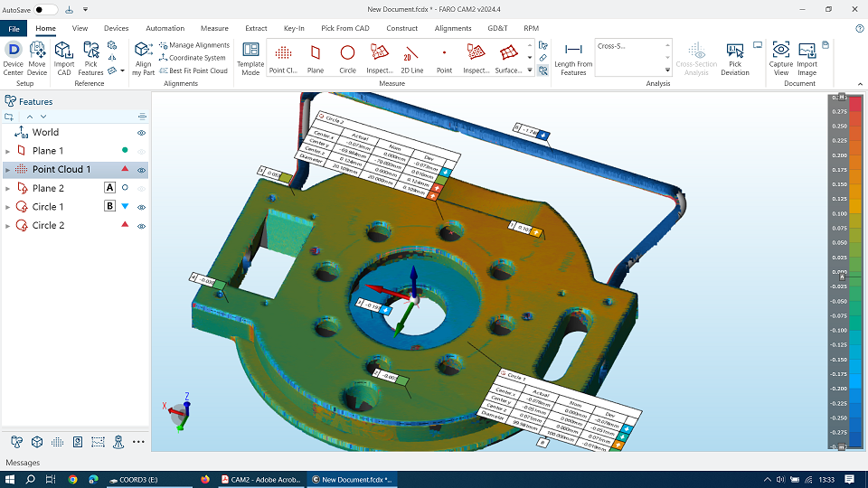The height and width of the screenshot is (488, 868).
Task: Select the World feature row
Action: pyautogui.click(x=75, y=132)
